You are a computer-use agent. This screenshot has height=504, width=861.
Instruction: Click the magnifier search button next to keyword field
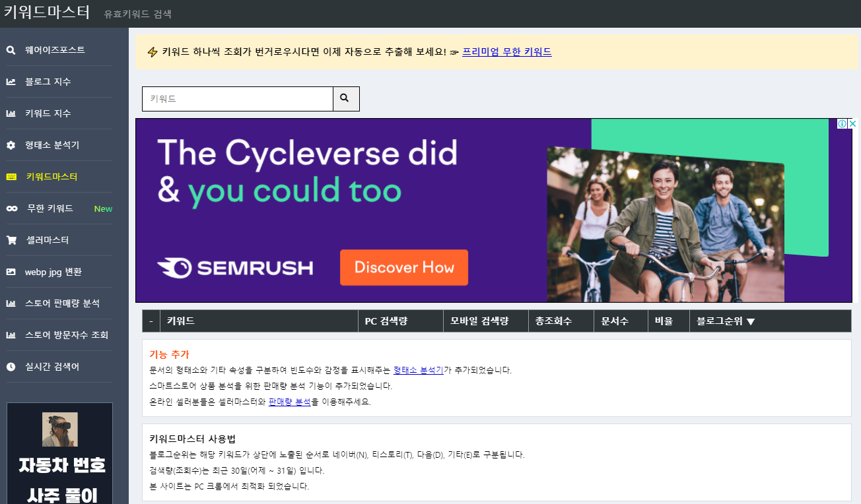pyautogui.click(x=346, y=99)
